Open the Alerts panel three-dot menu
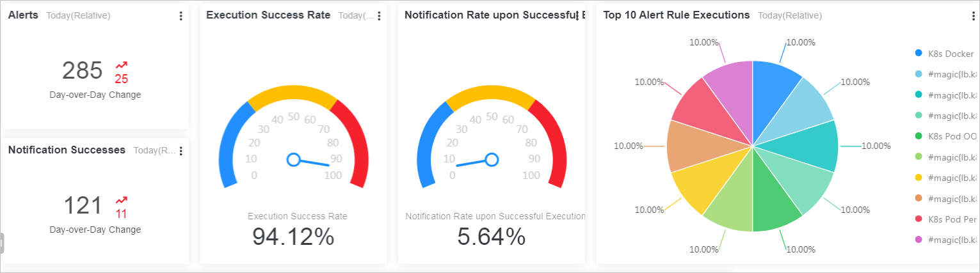Image resolution: width=980 pixels, height=273 pixels. click(181, 16)
